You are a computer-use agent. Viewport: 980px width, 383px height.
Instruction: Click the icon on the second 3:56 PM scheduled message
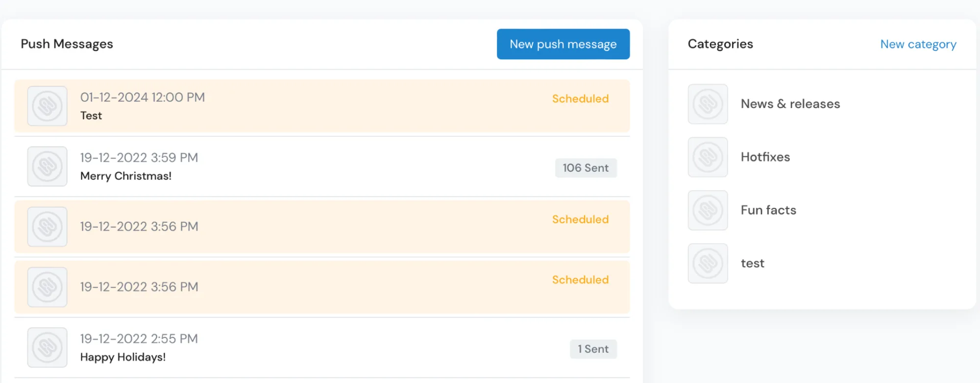[x=47, y=287]
